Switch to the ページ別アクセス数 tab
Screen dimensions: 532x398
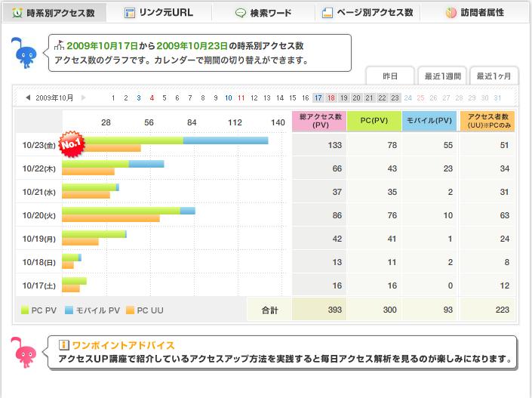[367, 13]
